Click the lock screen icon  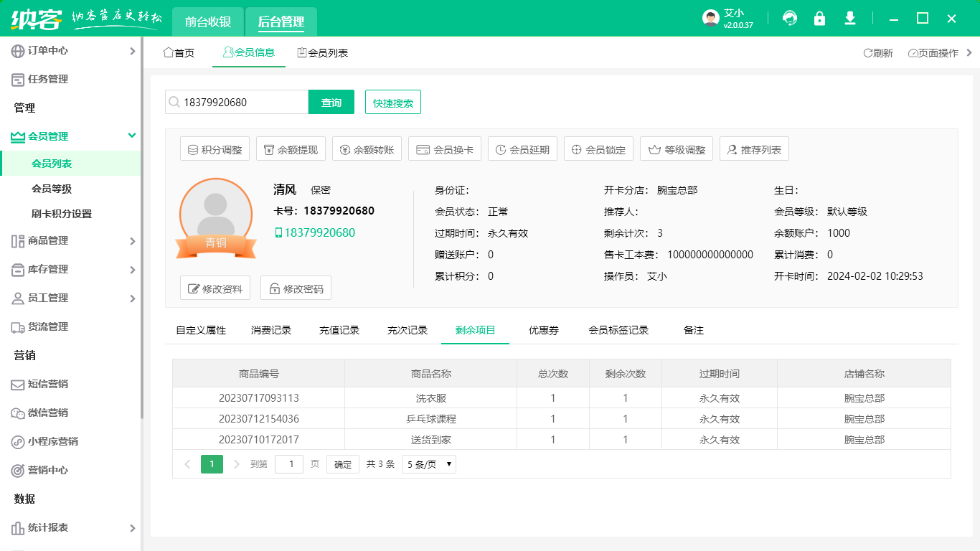pos(819,19)
